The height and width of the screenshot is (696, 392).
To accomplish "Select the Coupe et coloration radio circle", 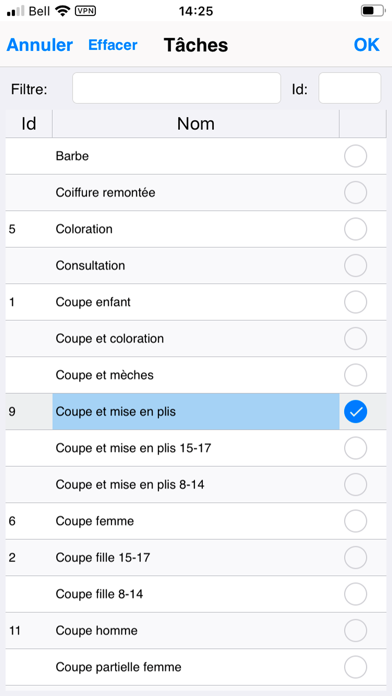I will click(x=356, y=339).
